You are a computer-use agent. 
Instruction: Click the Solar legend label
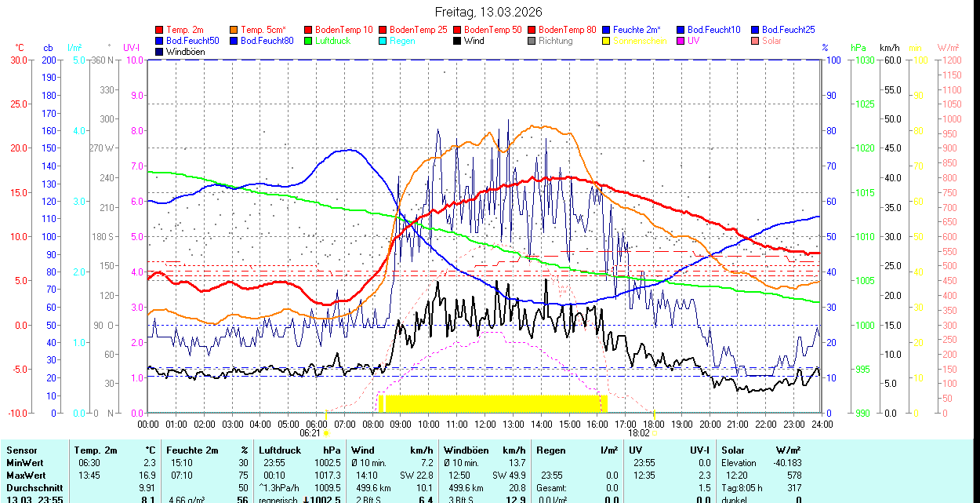[771, 41]
